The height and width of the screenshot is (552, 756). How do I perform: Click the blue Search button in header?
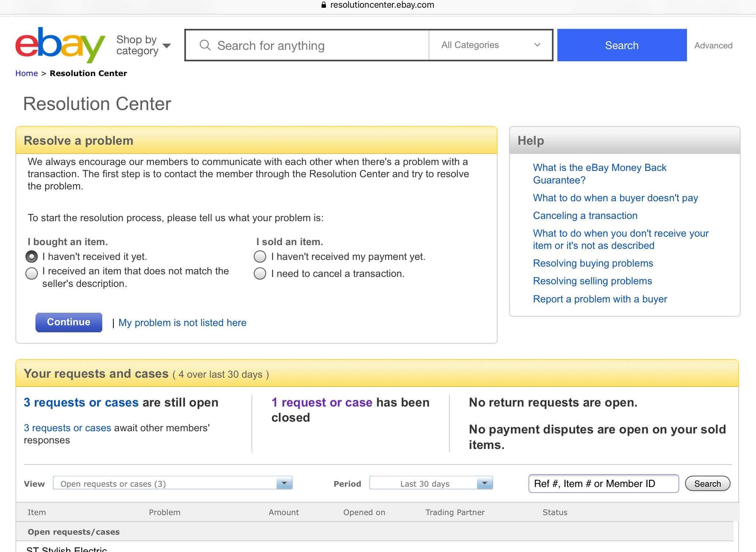pyautogui.click(x=622, y=45)
